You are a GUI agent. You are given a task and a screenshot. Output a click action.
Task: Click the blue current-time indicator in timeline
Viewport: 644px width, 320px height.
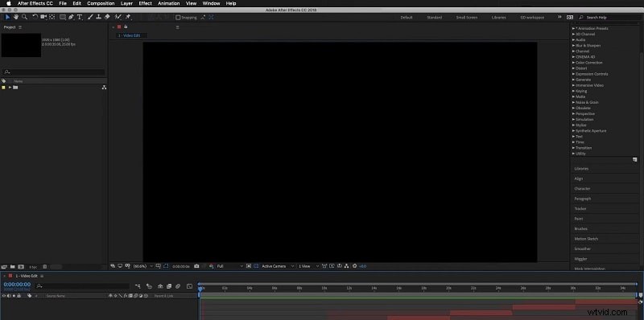(x=200, y=289)
